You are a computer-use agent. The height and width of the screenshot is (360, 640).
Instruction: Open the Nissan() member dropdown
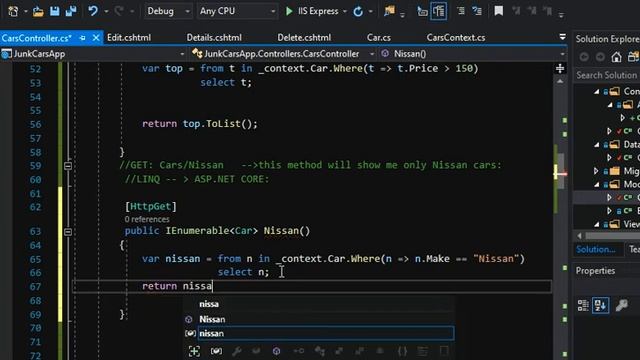pos(473,54)
